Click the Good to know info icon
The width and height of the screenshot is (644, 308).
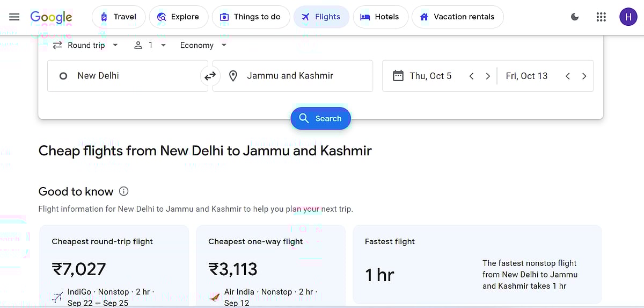click(124, 191)
